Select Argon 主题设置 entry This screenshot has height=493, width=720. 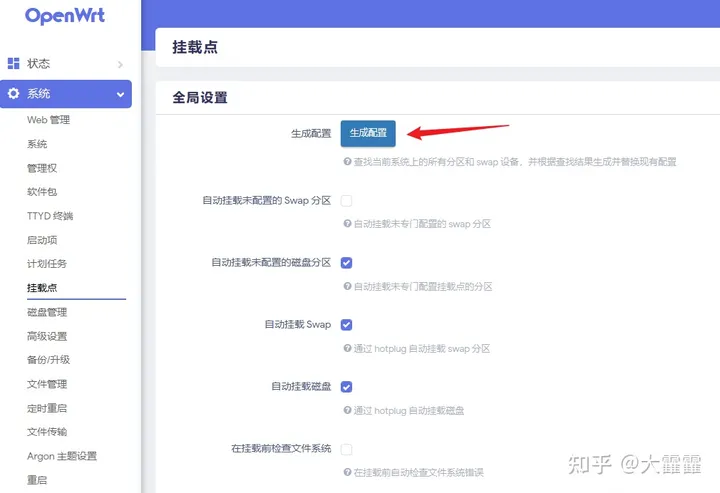coord(62,456)
